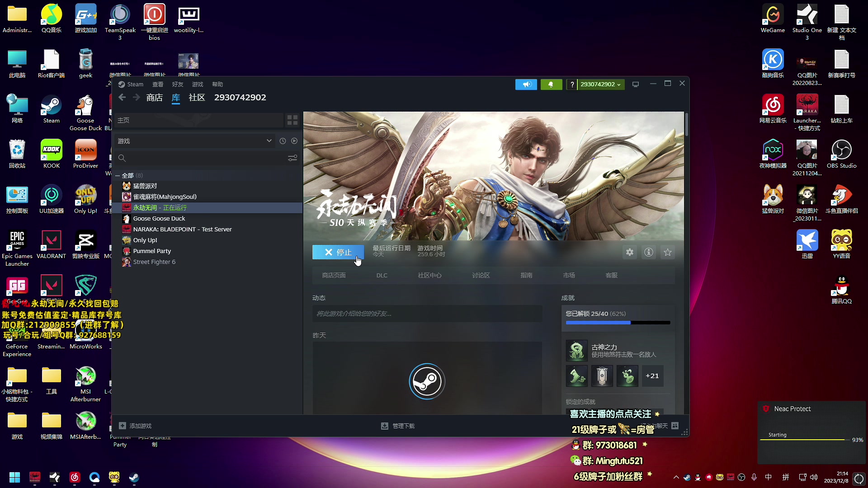Screen dimensions: 868x488
Task: Select Only Up! in library list
Action: (208, 240)
